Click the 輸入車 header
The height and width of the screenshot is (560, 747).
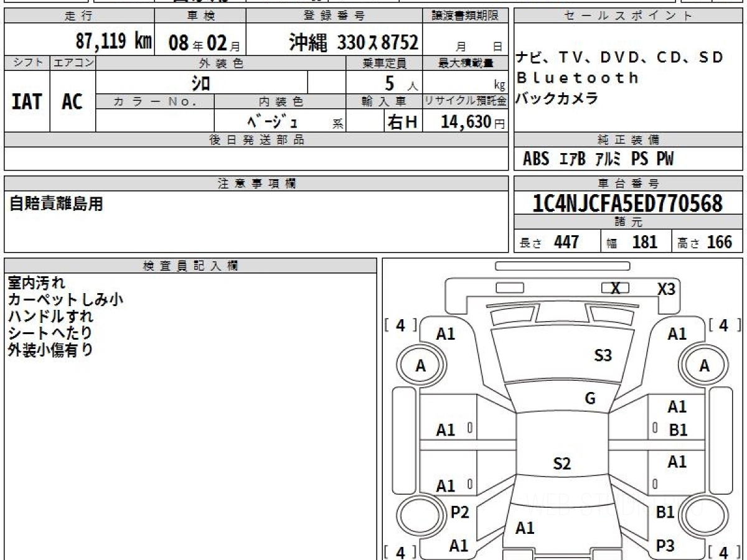point(384,101)
